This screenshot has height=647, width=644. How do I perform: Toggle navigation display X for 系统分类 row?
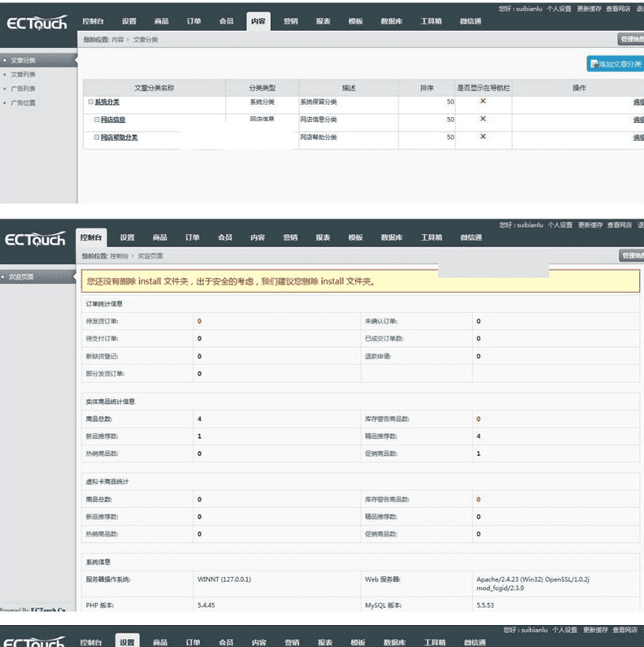[482, 101]
